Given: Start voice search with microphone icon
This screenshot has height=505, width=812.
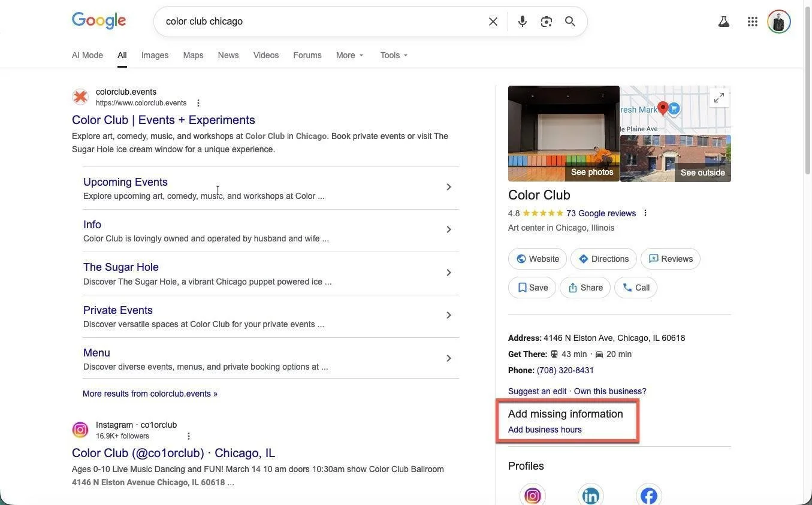Looking at the screenshot, I should (x=523, y=22).
